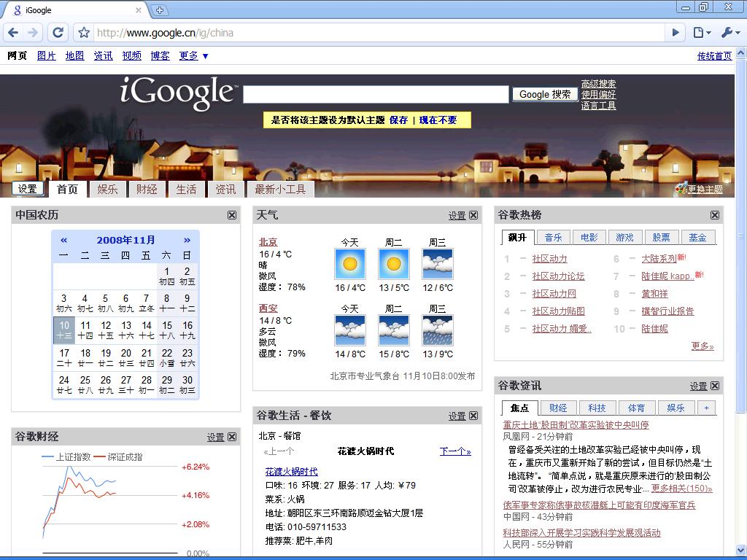Switch to the 资讯 page tab
This screenshot has width=747, height=560.
click(x=226, y=189)
